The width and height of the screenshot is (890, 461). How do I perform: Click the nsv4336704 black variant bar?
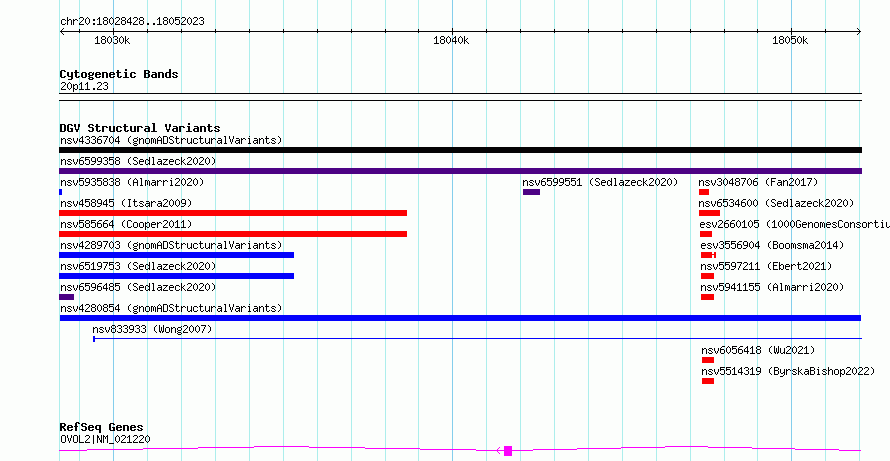[x=460, y=150]
